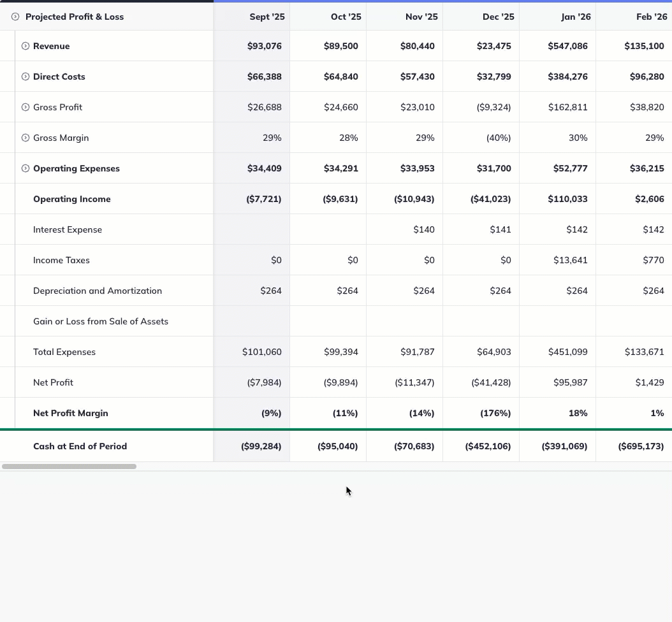
Task: Expand the Gross Margin row details
Action: click(x=24, y=137)
